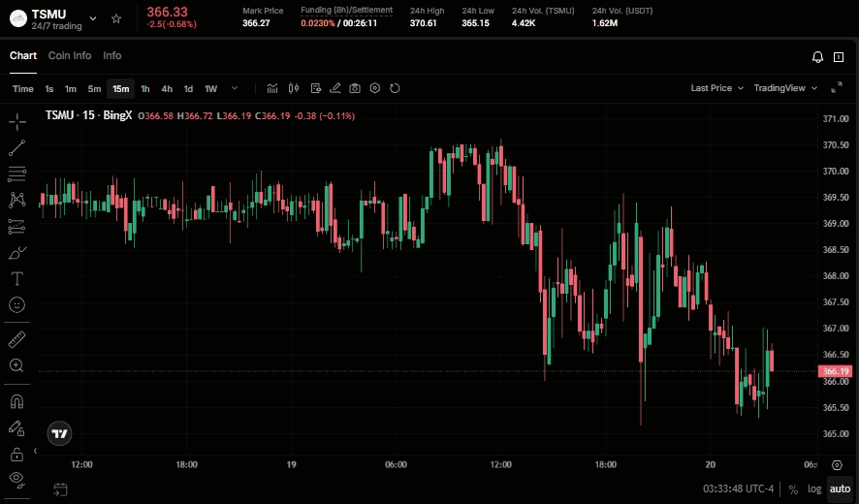Expand more time intervals dropdown
Screen dimensions: 859x504
[234, 88]
